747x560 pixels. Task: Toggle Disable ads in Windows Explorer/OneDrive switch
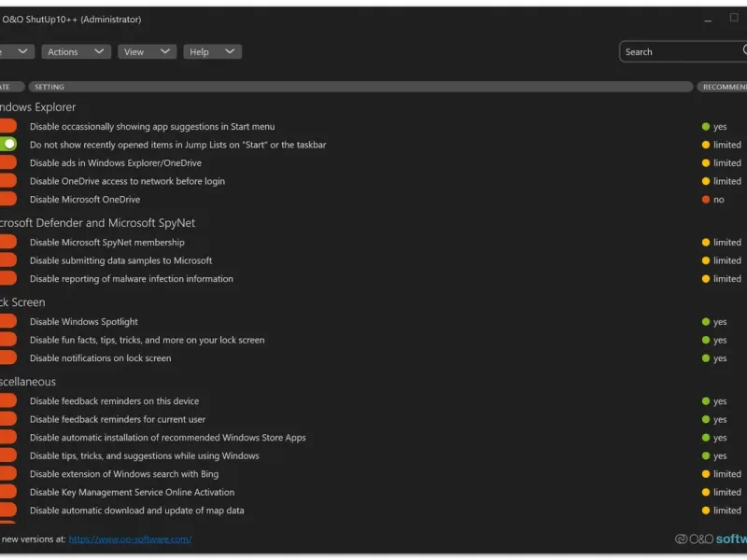coord(7,162)
